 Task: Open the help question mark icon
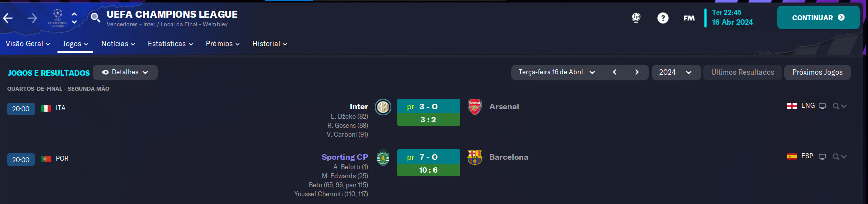tap(663, 18)
